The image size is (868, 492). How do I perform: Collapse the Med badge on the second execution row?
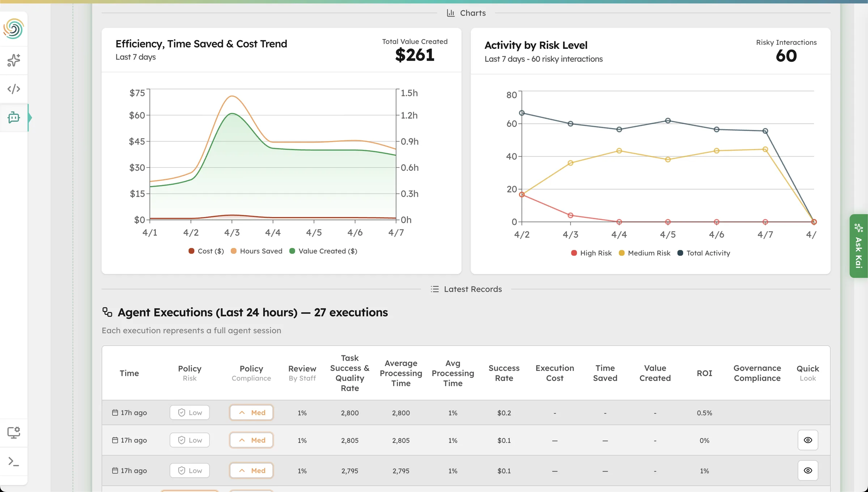tap(251, 440)
